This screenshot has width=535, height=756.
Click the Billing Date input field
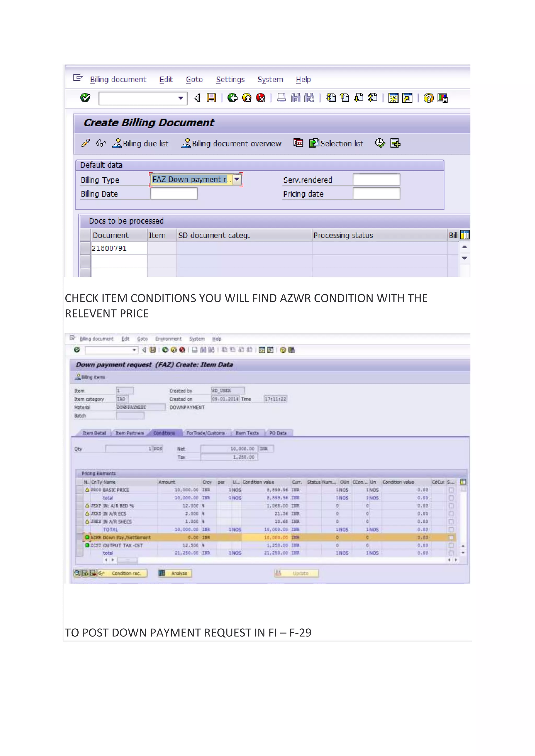174,194
